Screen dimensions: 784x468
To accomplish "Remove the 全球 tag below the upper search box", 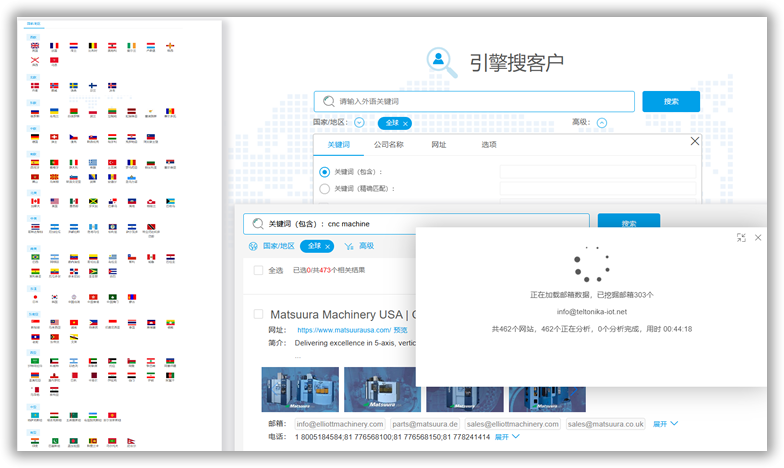I will 406,124.
